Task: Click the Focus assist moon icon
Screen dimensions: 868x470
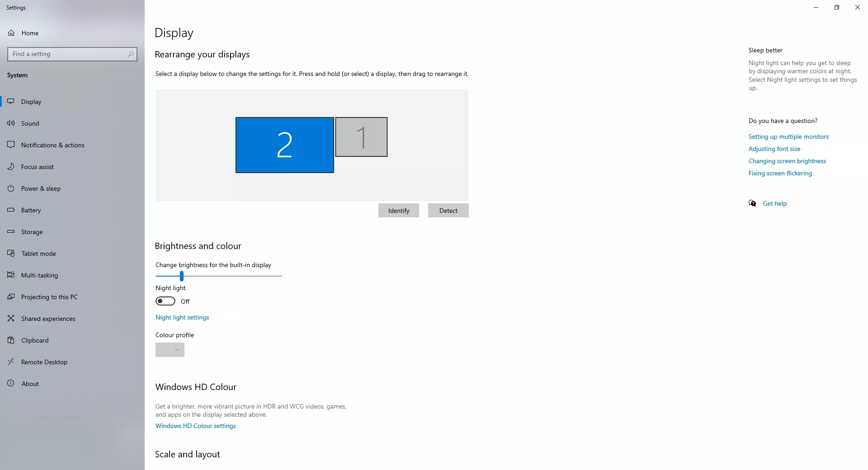Action: click(11, 167)
